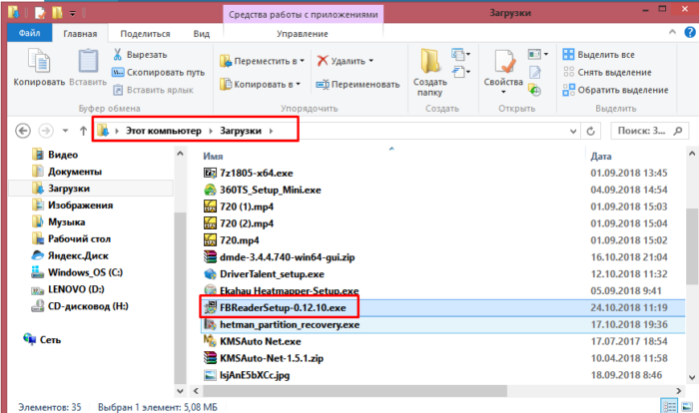Click the Open dropdown icon in ribbon

[x=538, y=54]
